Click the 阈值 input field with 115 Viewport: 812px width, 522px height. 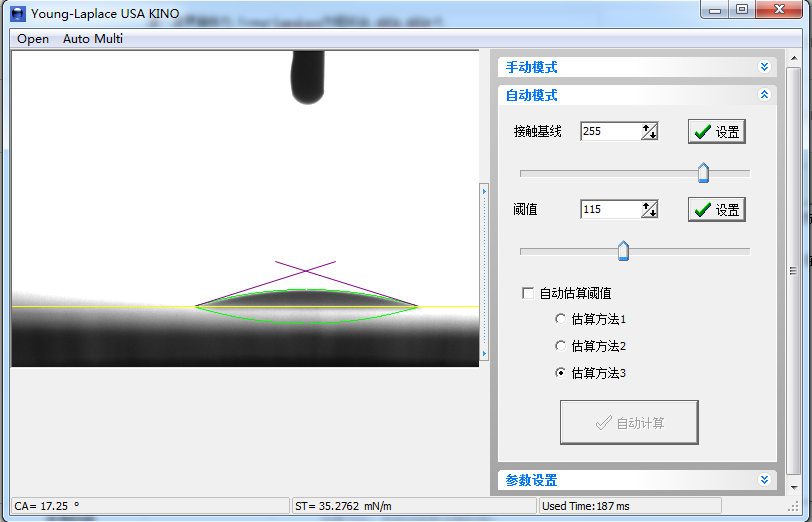pos(609,209)
